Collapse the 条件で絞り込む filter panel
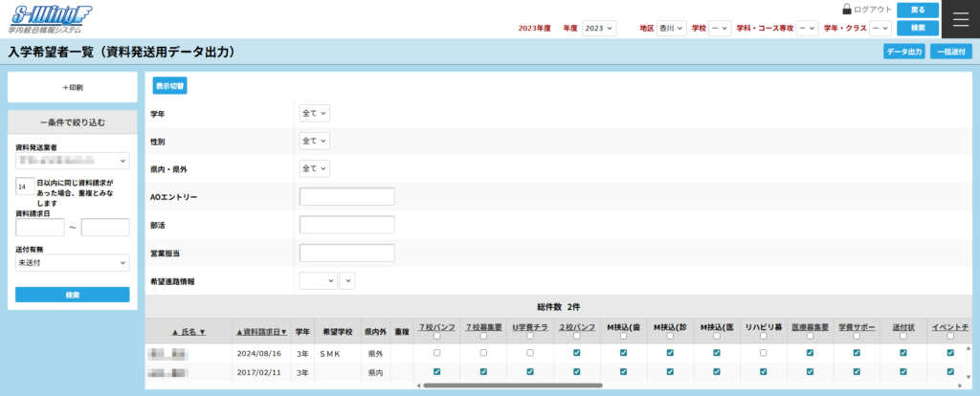This screenshot has height=396, width=980. pos(73,122)
